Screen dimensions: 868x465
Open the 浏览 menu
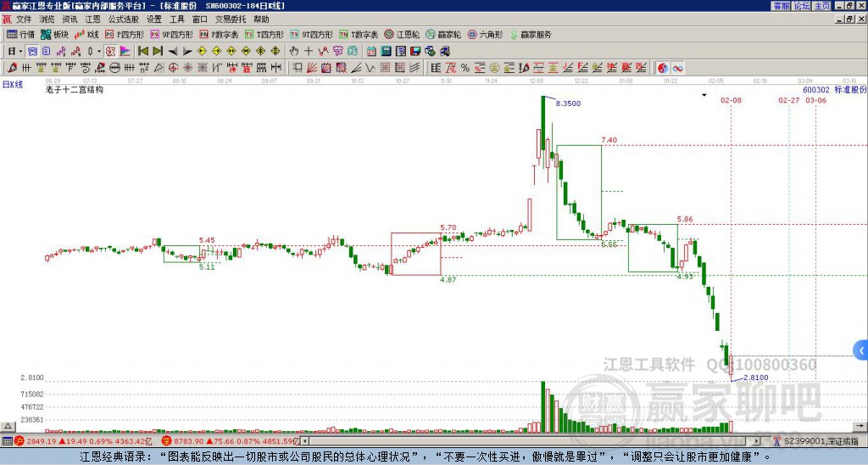(47, 20)
